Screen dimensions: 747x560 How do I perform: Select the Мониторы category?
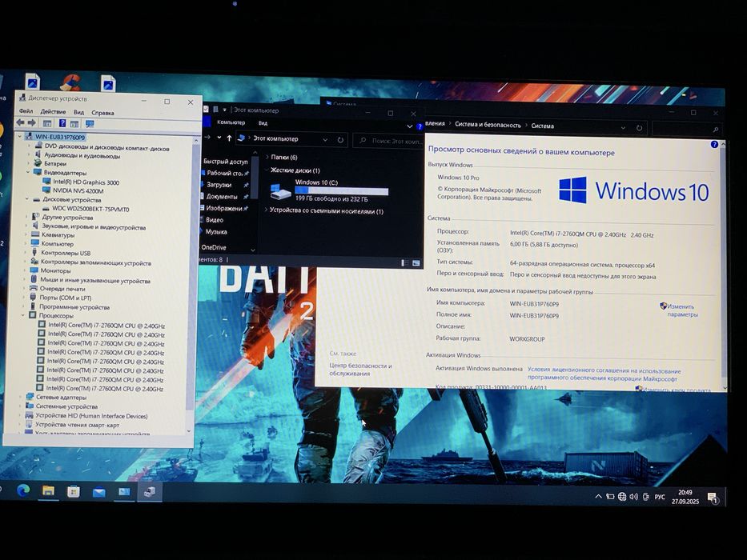55,270
